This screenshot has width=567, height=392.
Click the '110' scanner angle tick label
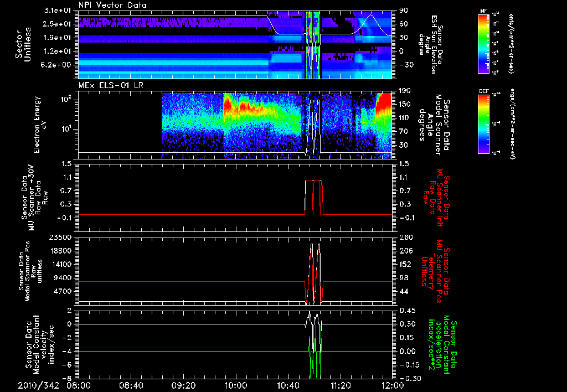[405, 118]
